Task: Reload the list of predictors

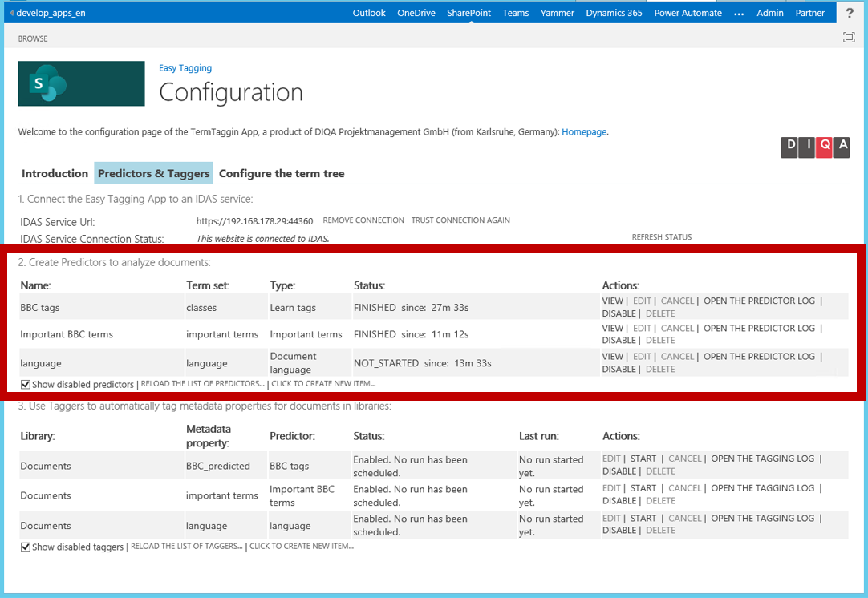Action: tap(202, 384)
